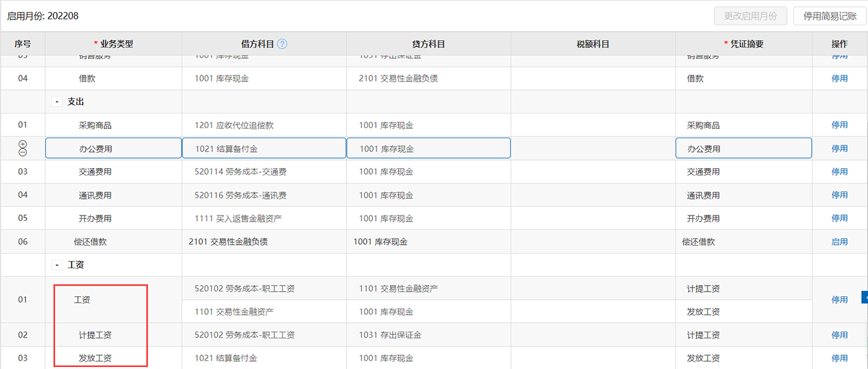Click 停用 for the 采购商品 row
The width and height of the screenshot is (868, 369).
[x=839, y=125]
